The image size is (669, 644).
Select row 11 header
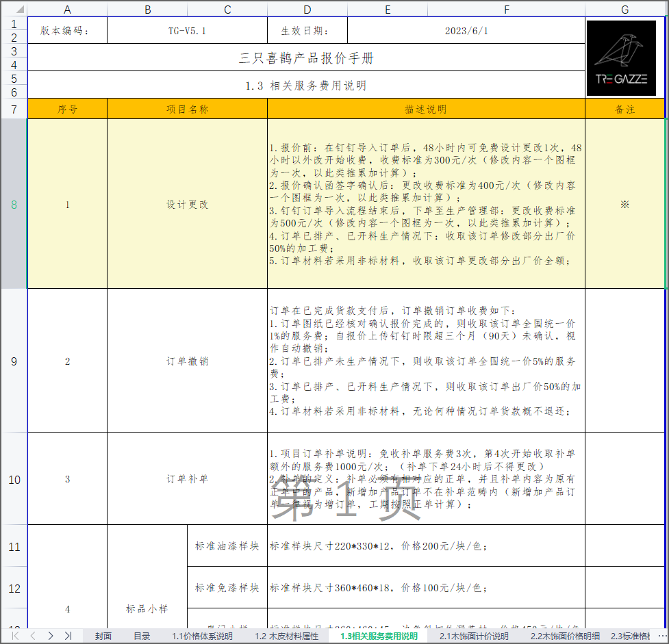[x=14, y=546]
